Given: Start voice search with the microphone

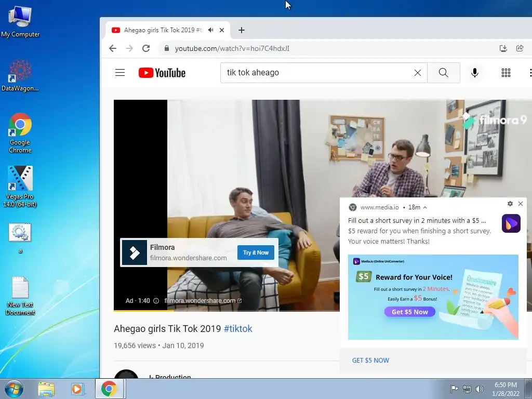Looking at the screenshot, I should click(x=475, y=73).
